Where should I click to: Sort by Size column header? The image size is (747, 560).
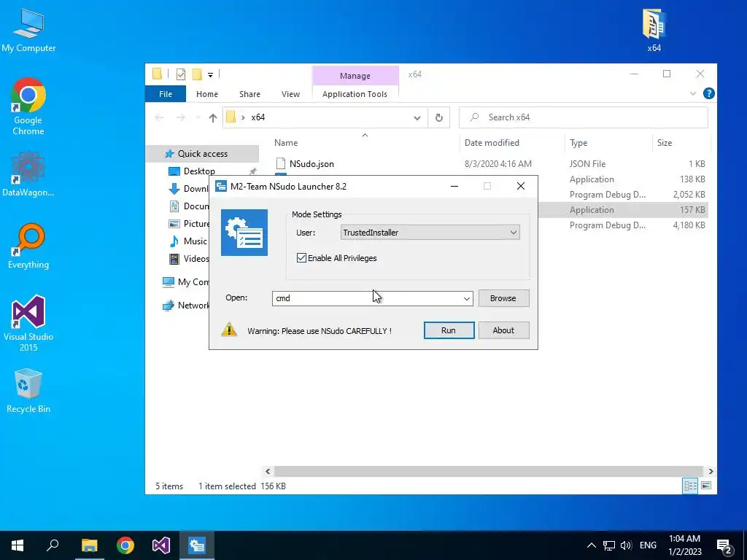pos(665,142)
